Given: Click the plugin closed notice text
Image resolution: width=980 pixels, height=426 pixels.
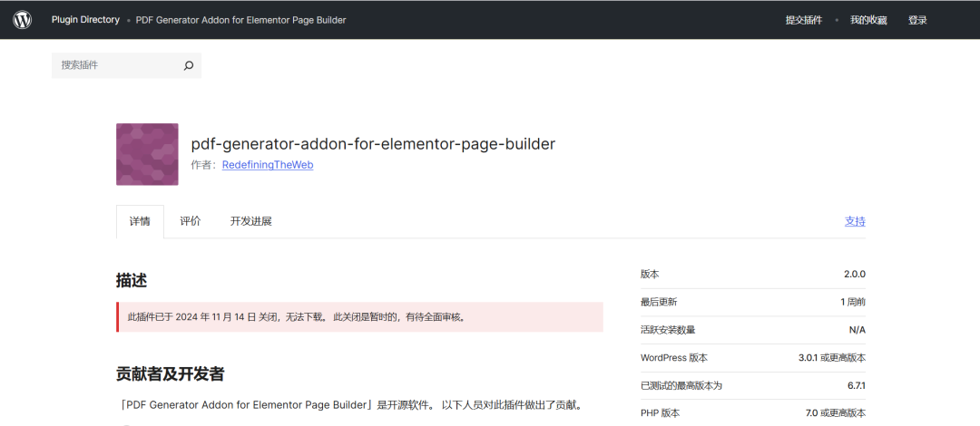Looking at the screenshot, I should pos(296,316).
